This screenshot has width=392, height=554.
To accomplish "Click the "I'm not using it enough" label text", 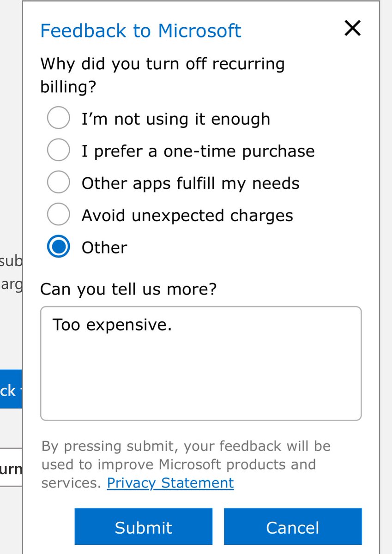I will click(175, 119).
